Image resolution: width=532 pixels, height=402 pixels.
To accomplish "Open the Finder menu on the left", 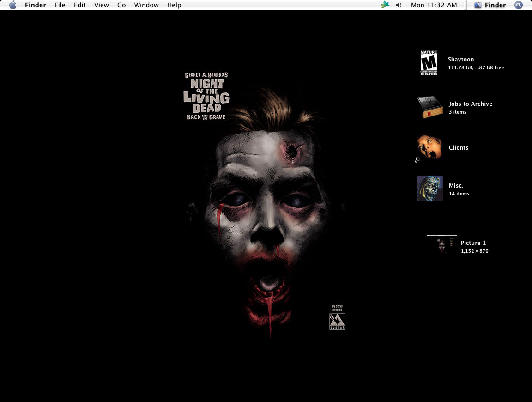I will coord(35,5).
